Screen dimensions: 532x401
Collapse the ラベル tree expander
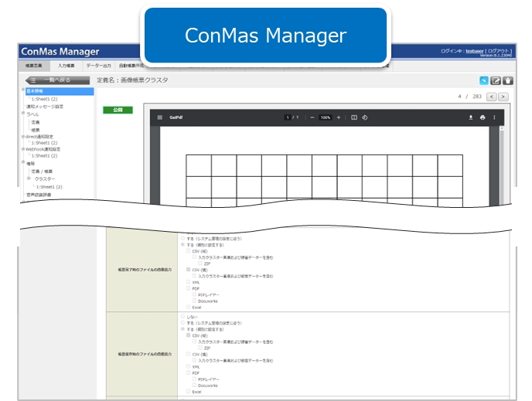(23, 113)
